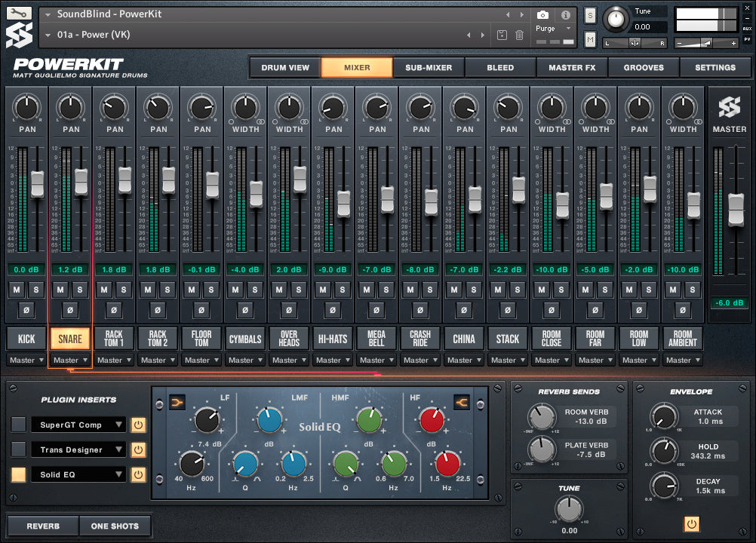Click the Master channel fader handle
The height and width of the screenshot is (543, 756).
[736, 209]
